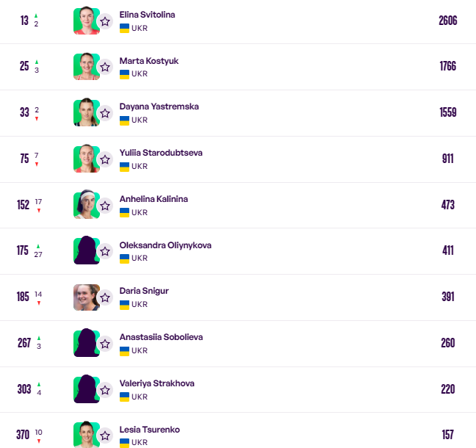
Task: Click Ukraine flag under Elina Svitolina
Action: (x=124, y=28)
